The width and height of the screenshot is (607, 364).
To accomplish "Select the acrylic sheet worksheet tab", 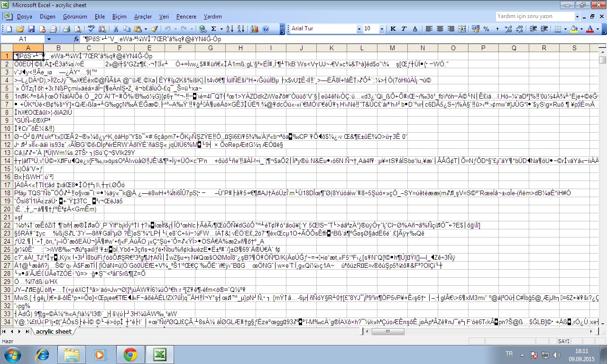I will (x=53, y=332).
